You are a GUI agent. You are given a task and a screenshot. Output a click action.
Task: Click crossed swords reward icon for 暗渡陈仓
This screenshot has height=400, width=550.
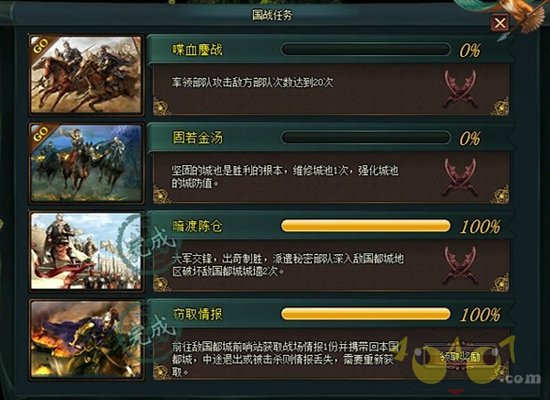click(x=460, y=265)
